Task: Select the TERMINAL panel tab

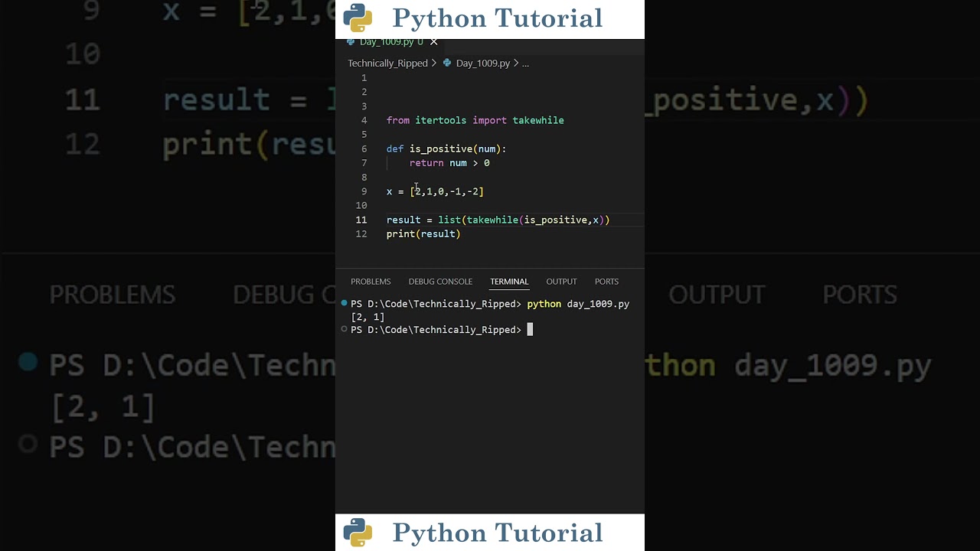Action: tap(509, 282)
